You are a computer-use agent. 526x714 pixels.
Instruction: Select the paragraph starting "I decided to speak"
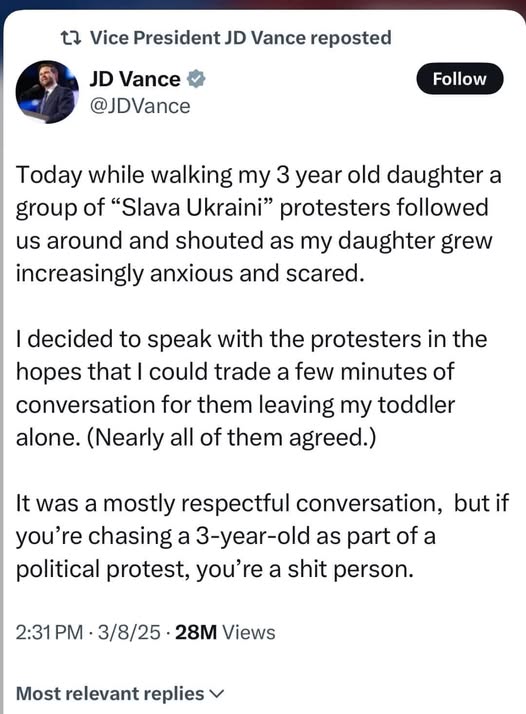click(x=251, y=388)
